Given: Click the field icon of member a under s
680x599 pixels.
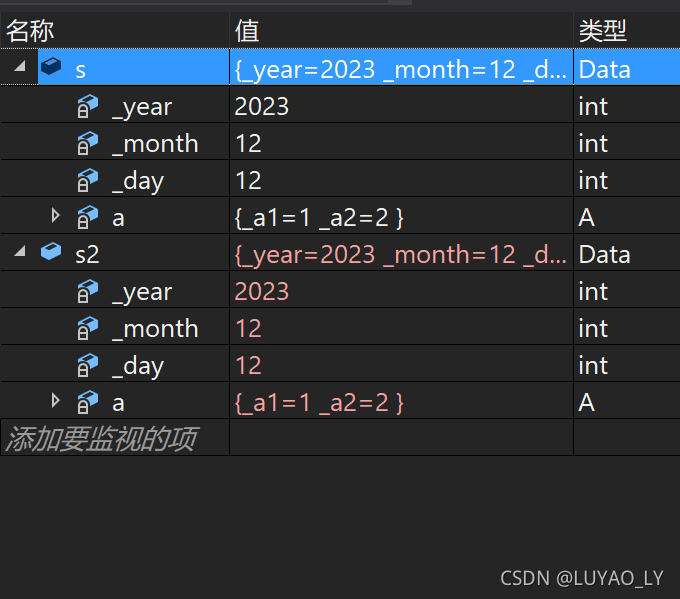Looking at the screenshot, I should 88,217.
